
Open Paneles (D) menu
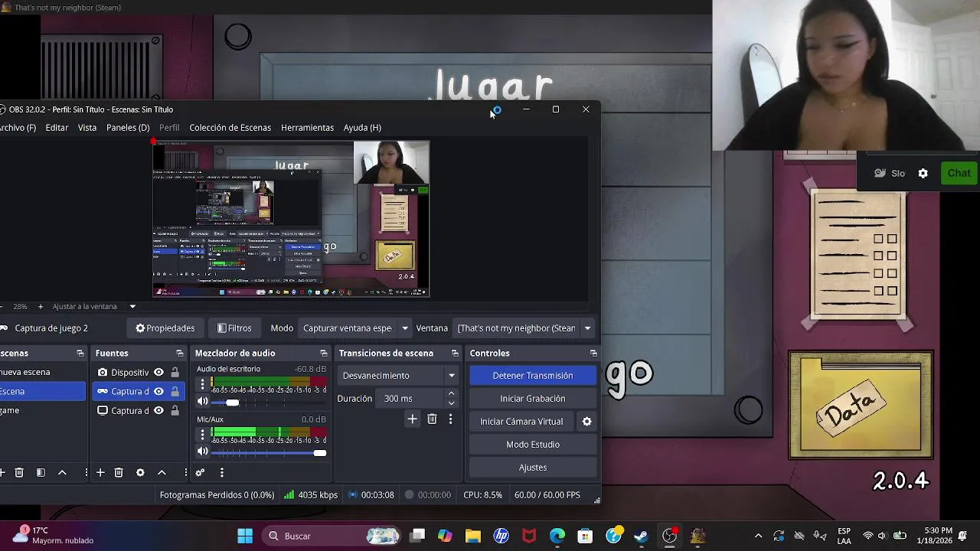coord(128,128)
